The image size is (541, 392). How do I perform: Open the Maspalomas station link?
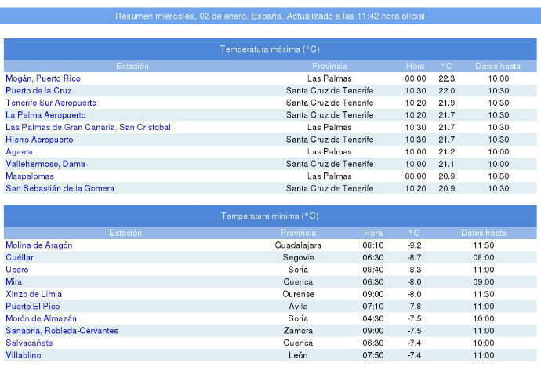(x=27, y=176)
